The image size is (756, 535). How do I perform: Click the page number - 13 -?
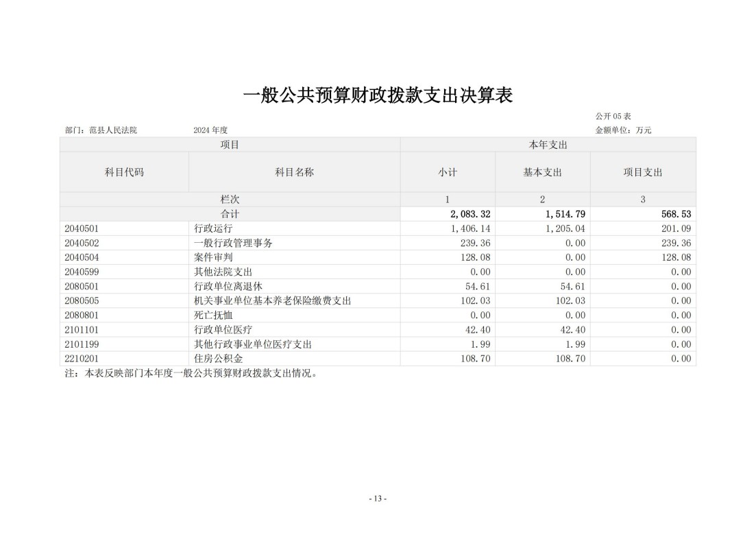click(x=378, y=499)
